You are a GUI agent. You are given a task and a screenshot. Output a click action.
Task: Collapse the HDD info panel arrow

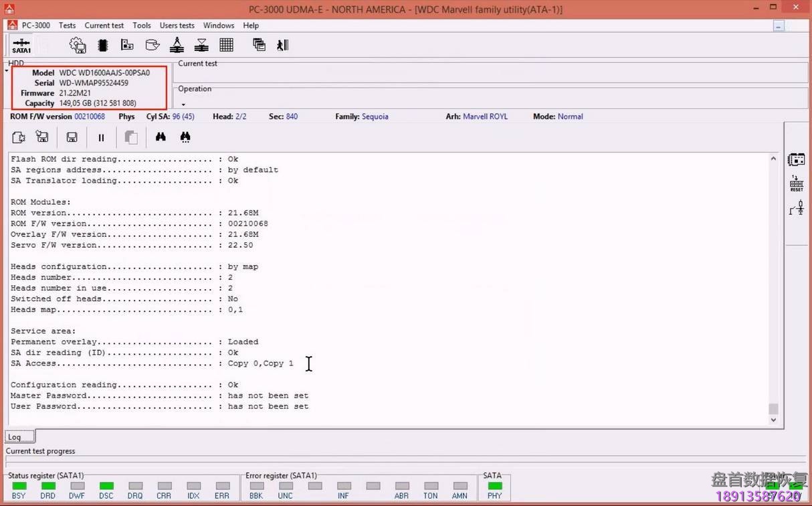[x=5, y=70]
